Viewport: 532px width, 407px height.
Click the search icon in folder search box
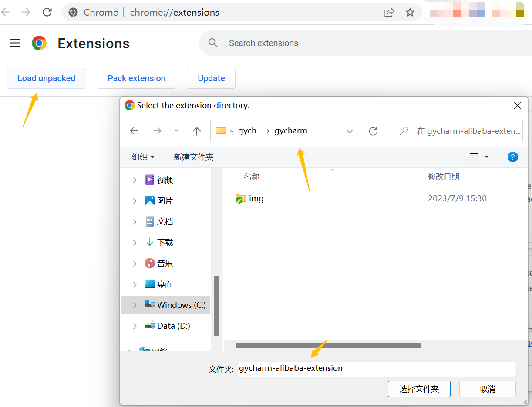tap(404, 131)
